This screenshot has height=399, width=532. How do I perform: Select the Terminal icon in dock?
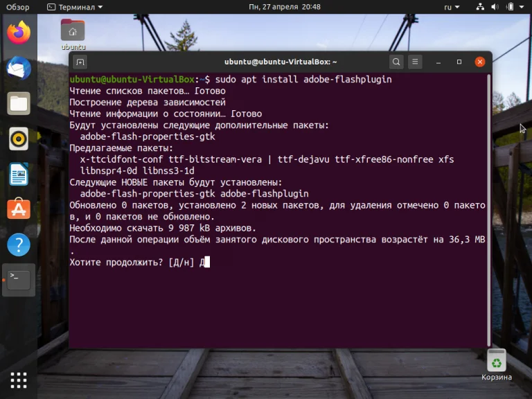tap(19, 280)
